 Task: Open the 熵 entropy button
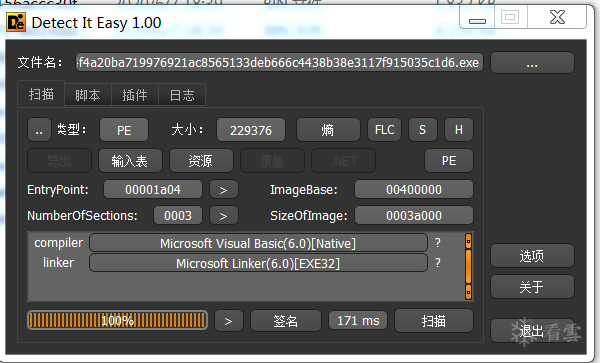(x=328, y=130)
